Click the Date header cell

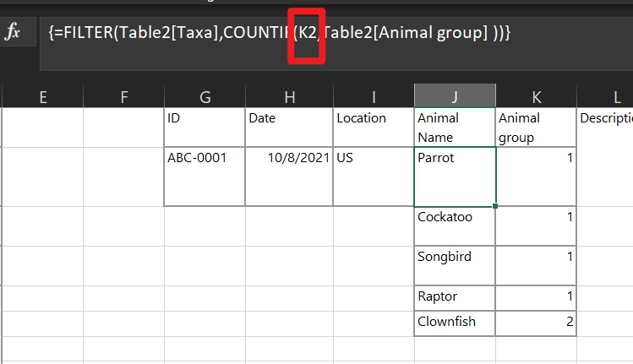click(x=289, y=128)
